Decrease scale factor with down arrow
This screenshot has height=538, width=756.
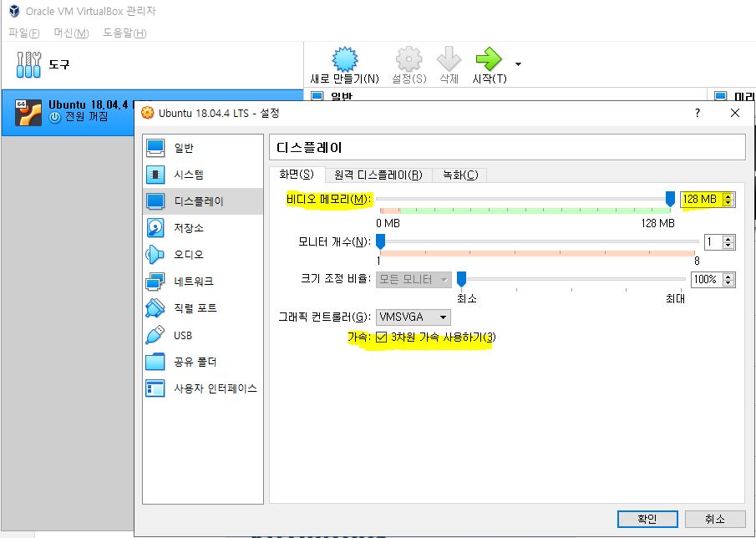[x=728, y=282]
